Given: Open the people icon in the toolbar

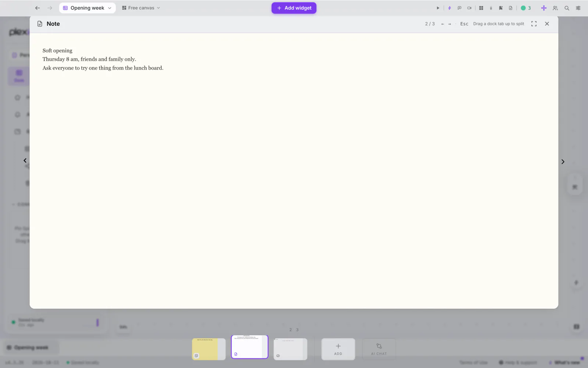Looking at the screenshot, I should (555, 8).
